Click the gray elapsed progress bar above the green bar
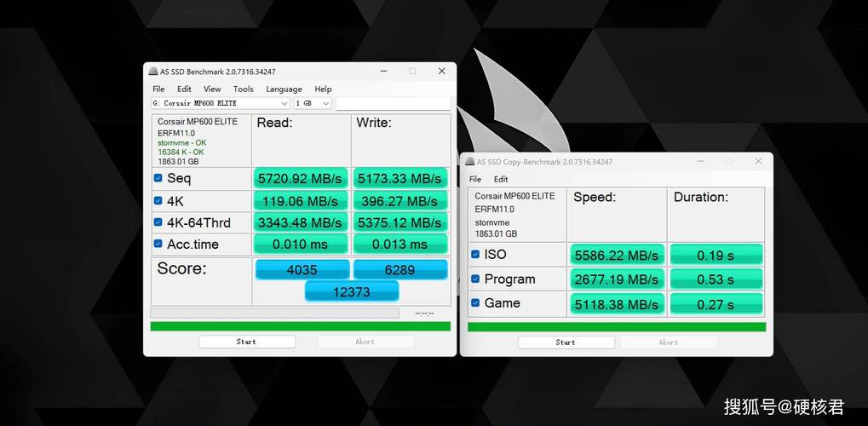Screen dimensions: 868x426 [274, 314]
